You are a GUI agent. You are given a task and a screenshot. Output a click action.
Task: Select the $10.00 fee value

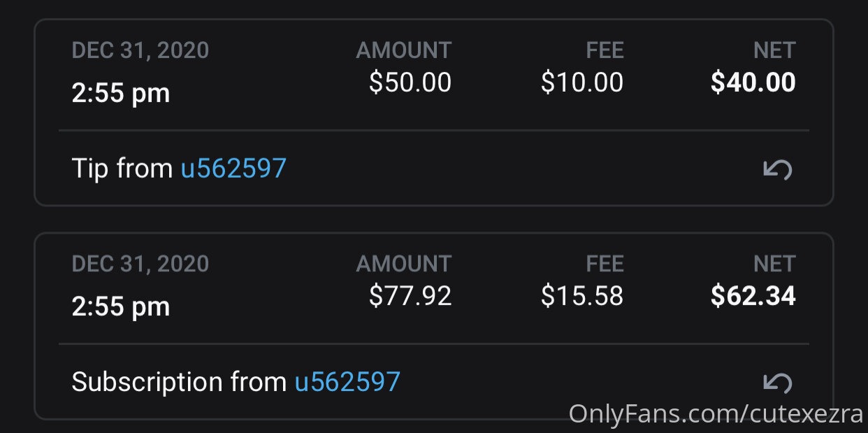(582, 83)
